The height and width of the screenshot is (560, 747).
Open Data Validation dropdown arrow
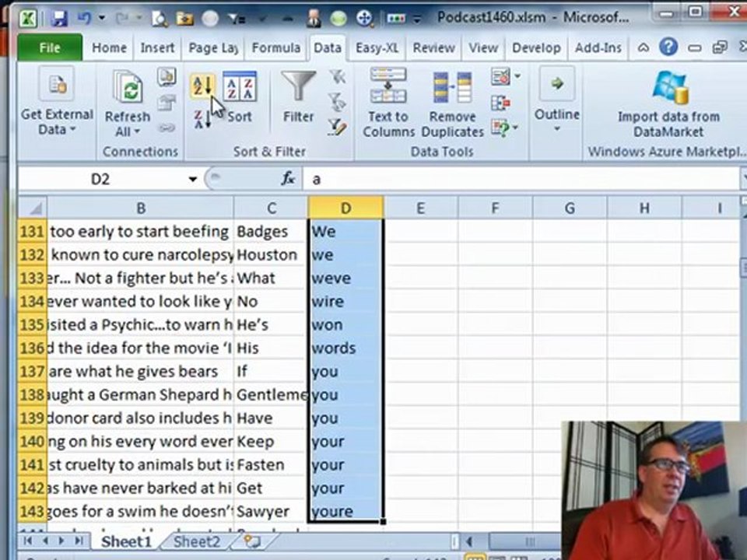coord(518,76)
